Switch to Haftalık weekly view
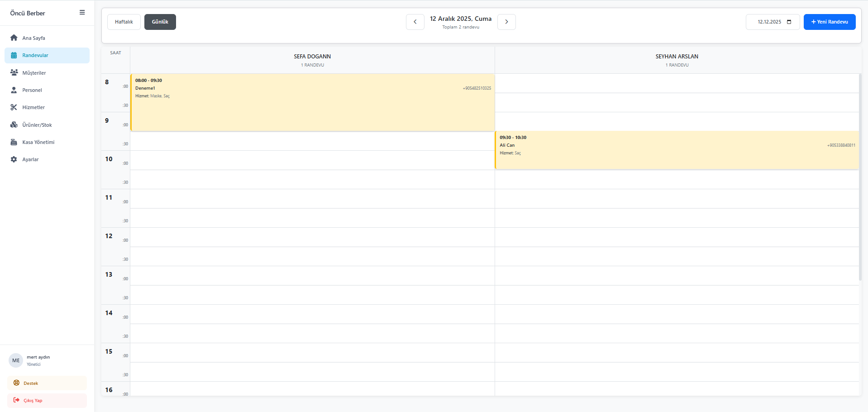Image resolution: width=868 pixels, height=412 pixels. (x=124, y=22)
